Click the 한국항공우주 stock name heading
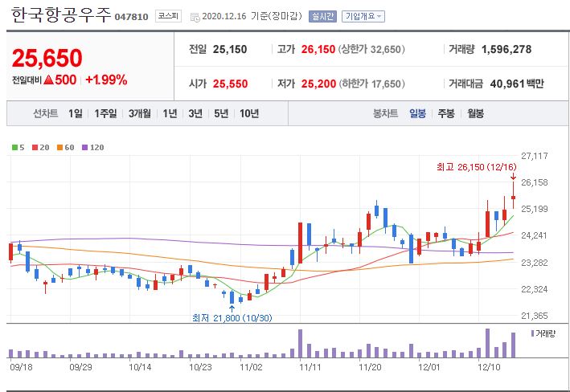Screen dimensions: 570x392 click(61, 15)
